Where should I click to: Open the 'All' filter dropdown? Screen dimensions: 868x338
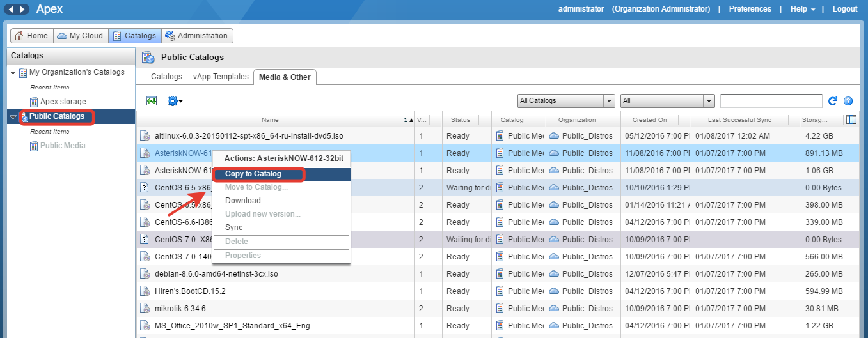coord(708,101)
